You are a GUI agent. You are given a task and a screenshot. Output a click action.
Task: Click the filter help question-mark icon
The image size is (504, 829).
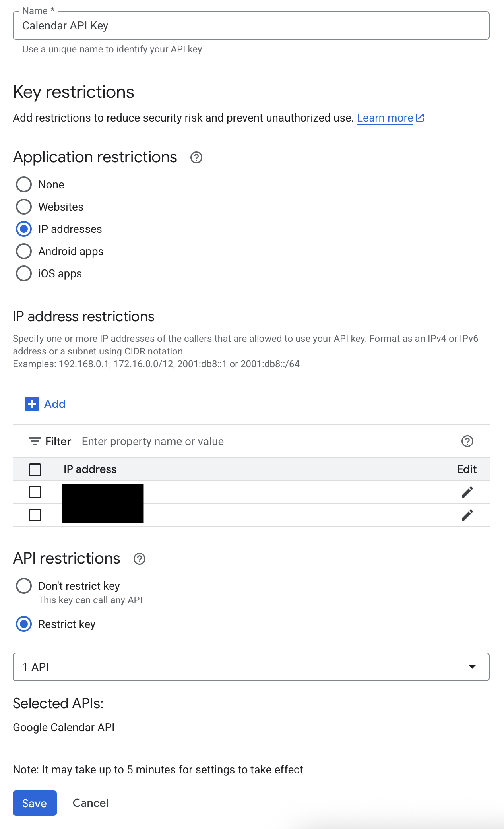click(467, 441)
